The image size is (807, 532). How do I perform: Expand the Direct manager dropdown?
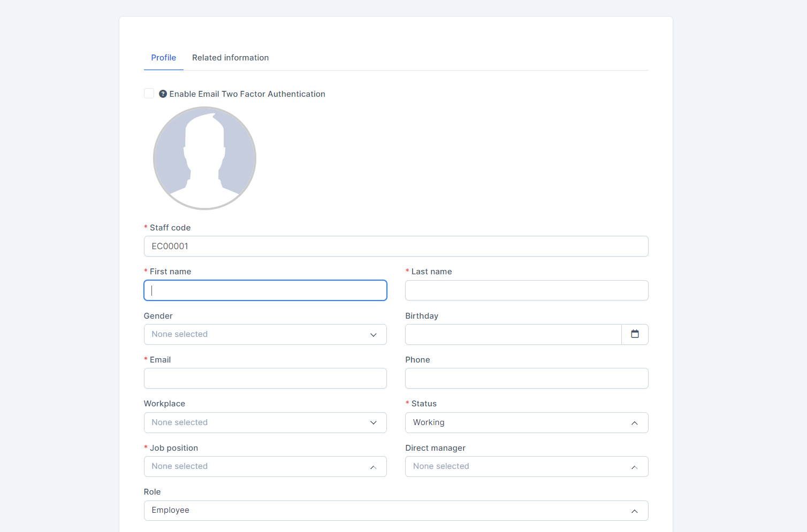(526, 466)
